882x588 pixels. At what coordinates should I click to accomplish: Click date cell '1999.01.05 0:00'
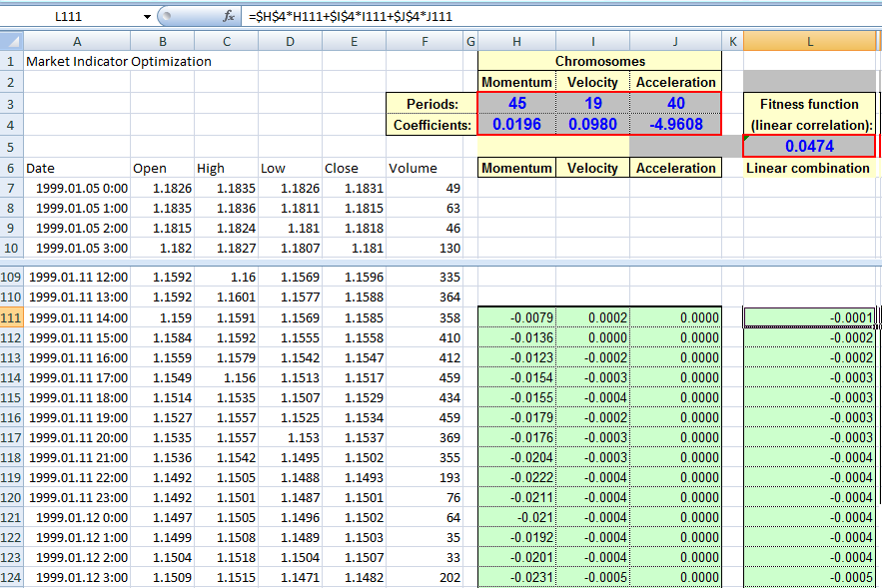click(77, 189)
